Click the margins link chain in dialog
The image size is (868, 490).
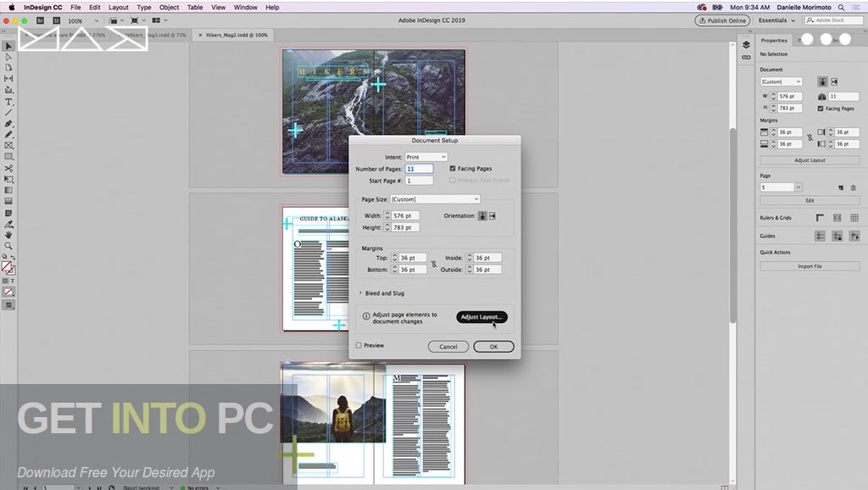tap(433, 264)
